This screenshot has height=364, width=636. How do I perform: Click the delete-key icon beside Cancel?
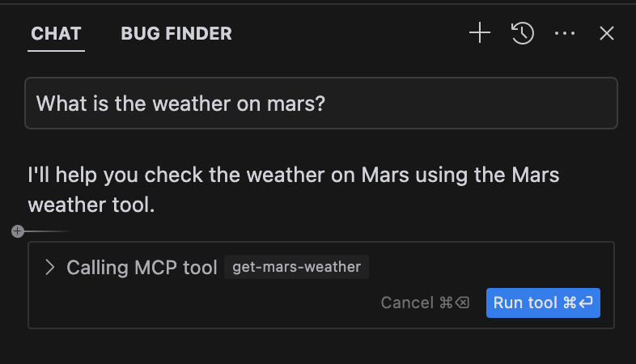[462, 303]
